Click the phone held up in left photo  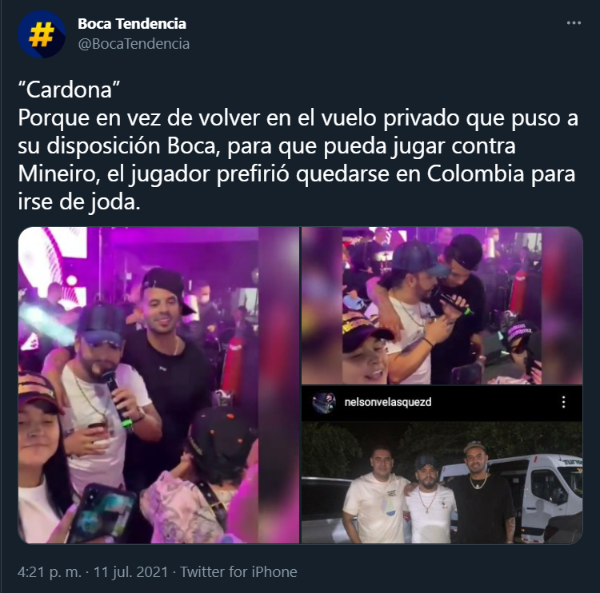(x=101, y=513)
